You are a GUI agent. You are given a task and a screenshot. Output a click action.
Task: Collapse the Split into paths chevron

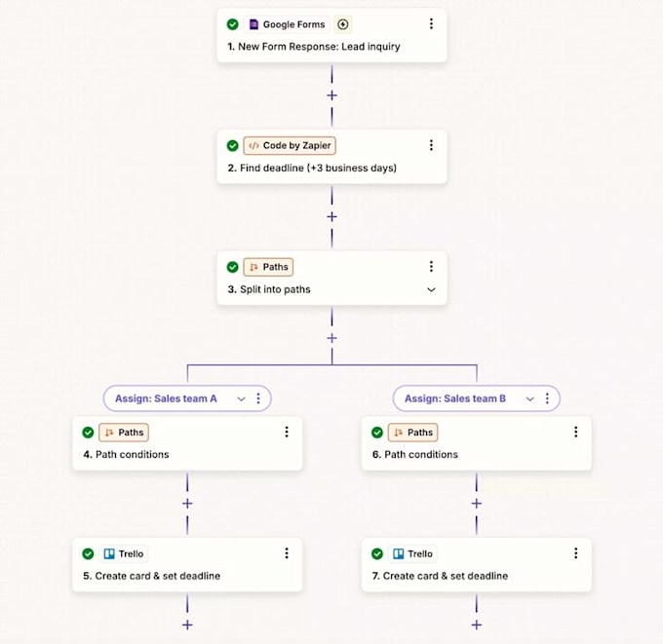coord(431,289)
